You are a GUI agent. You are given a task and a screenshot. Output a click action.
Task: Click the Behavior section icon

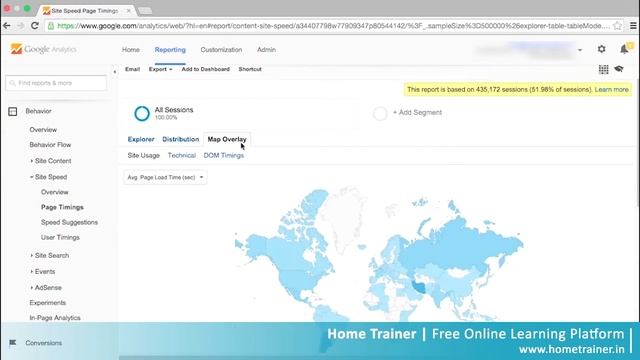click(13, 111)
